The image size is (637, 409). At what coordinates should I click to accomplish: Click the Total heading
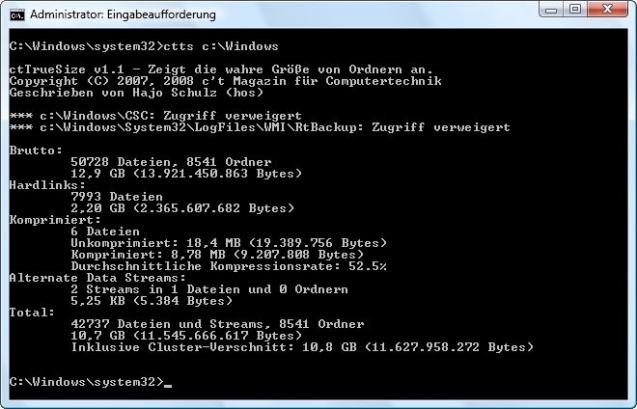click(32, 313)
